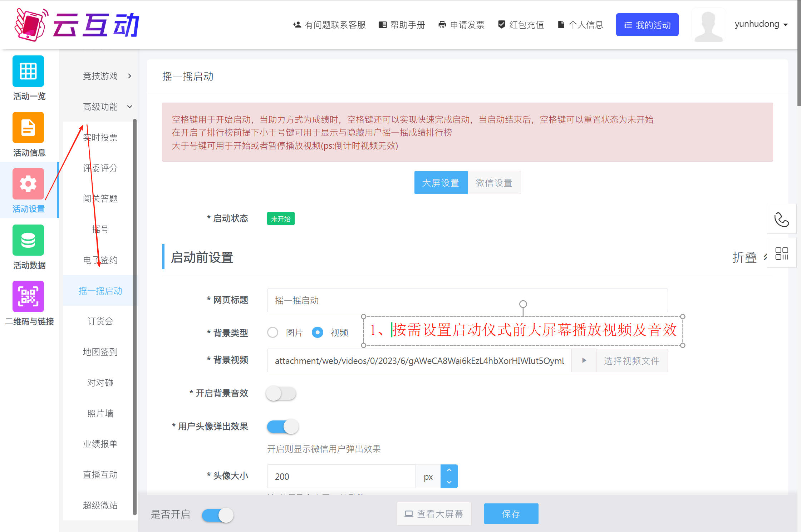Viewport: 801px width, 532px height.
Task: Click the user avatar picture
Action: click(708, 25)
